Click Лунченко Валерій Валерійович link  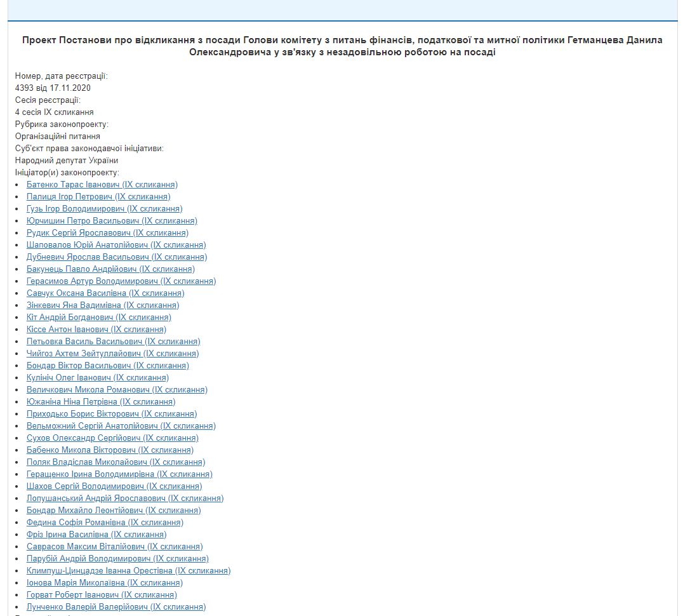116,607
